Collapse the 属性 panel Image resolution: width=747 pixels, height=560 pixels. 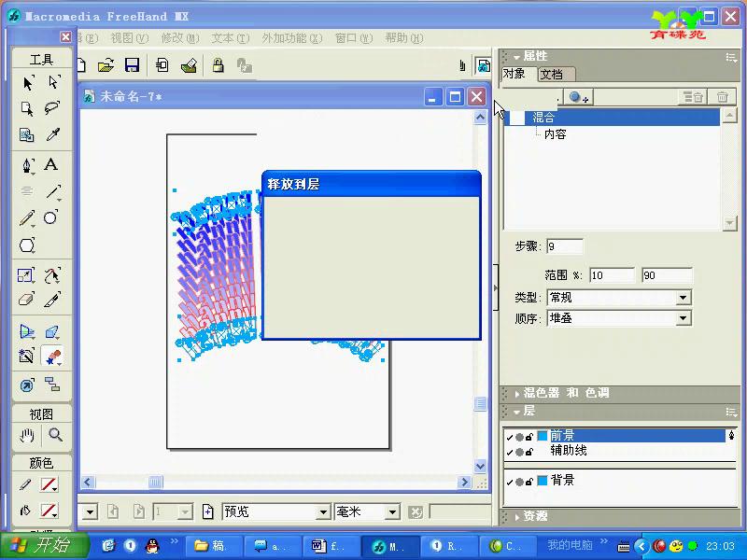517,57
